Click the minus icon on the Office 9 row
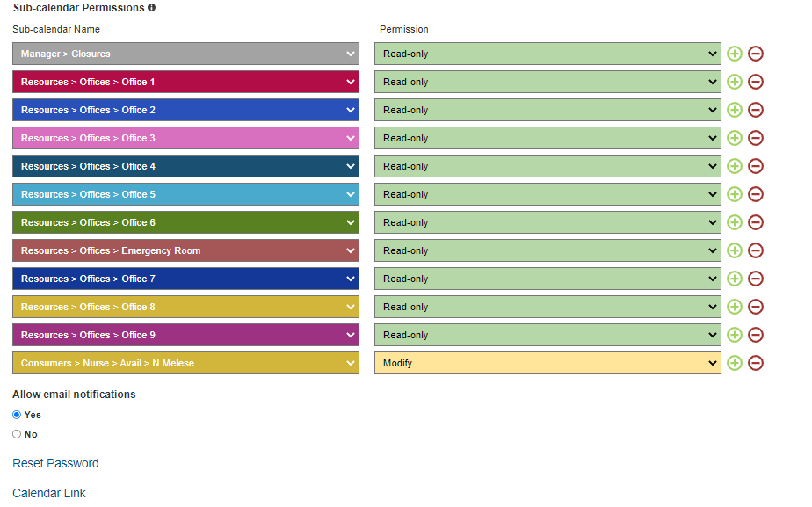The width and height of the screenshot is (812, 507). [x=756, y=335]
